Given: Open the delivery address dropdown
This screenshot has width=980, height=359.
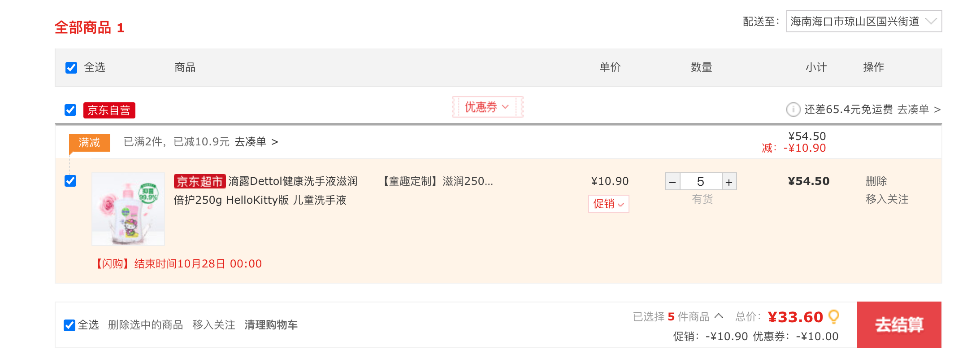Looking at the screenshot, I should [864, 22].
